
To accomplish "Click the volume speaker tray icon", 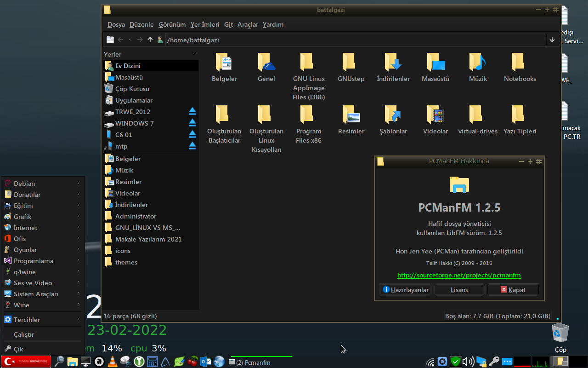I will click(x=468, y=362).
